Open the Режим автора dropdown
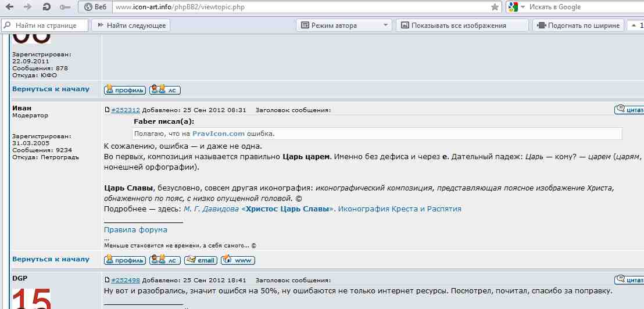Viewport: 644px width, 309px height. tap(344, 26)
